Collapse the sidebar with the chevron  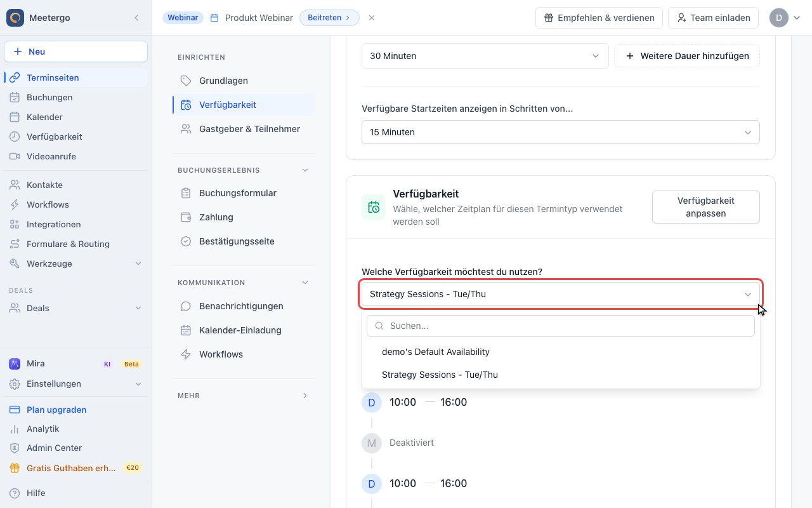(x=136, y=18)
